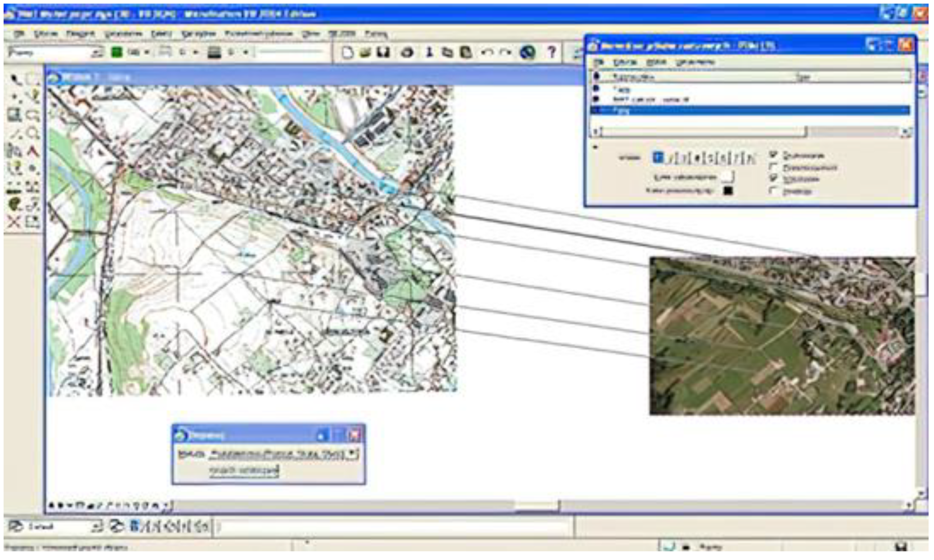The width and height of the screenshot is (934, 560).
Task: Toggle the third checked Raster Manager checkbox
Action: tap(773, 178)
